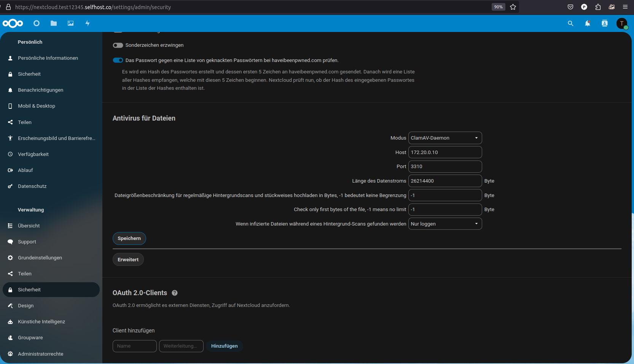The width and height of the screenshot is (634, 364).
Task: Click the Hinzufügen button
Action: point(225,346)
